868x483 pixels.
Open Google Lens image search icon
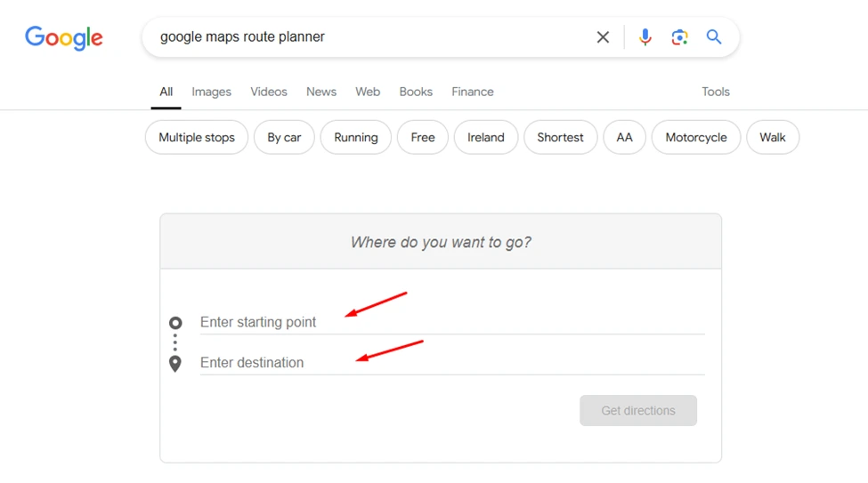click(x=679, y=37)
